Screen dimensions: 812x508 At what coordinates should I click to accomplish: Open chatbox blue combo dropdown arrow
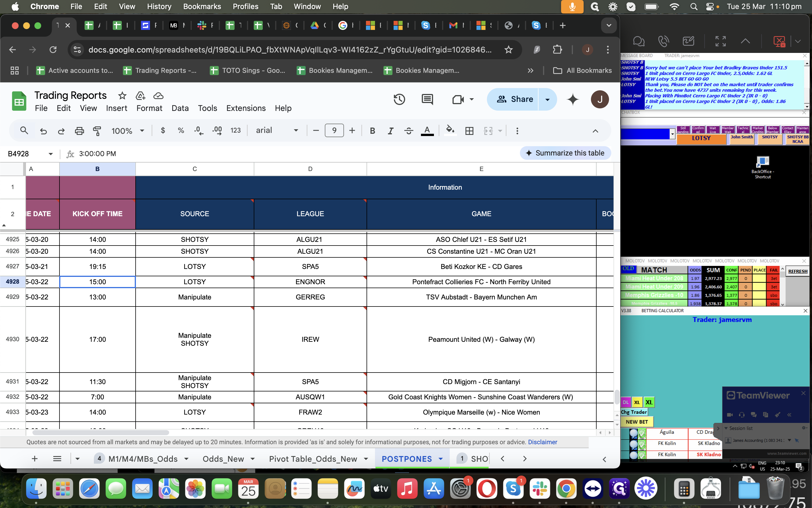point(672,134)
